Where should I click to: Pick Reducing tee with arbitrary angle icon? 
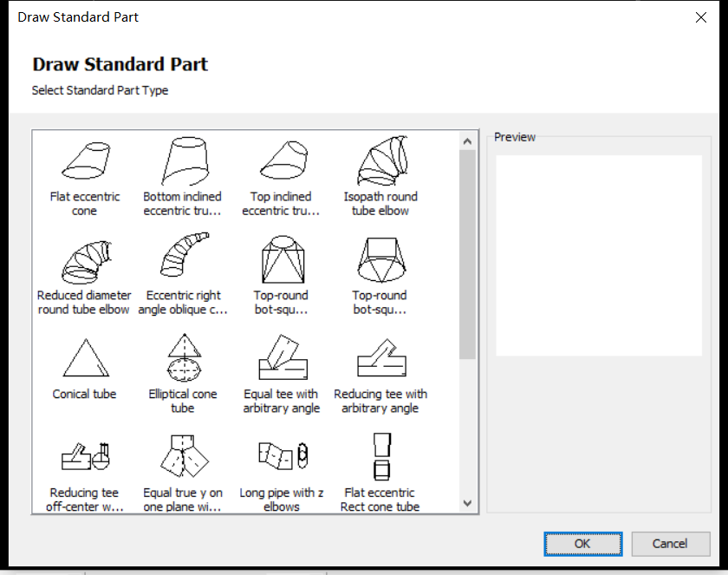[381, 357]
